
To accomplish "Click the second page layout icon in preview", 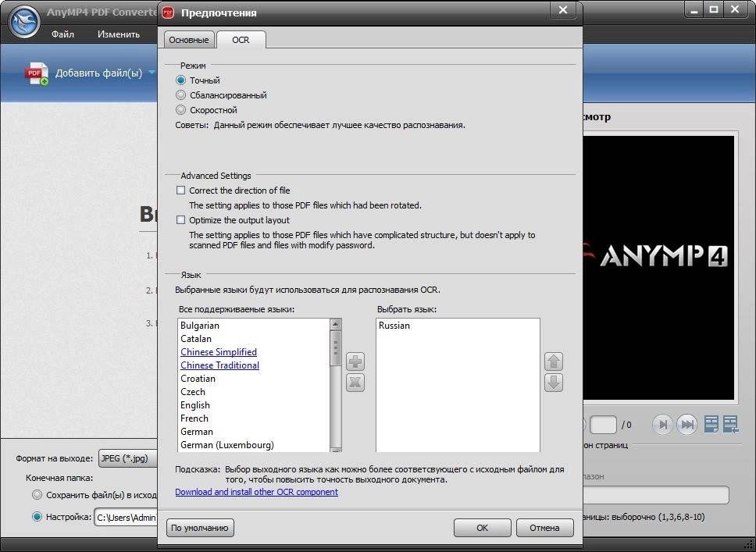I will (x=731, y=424).
